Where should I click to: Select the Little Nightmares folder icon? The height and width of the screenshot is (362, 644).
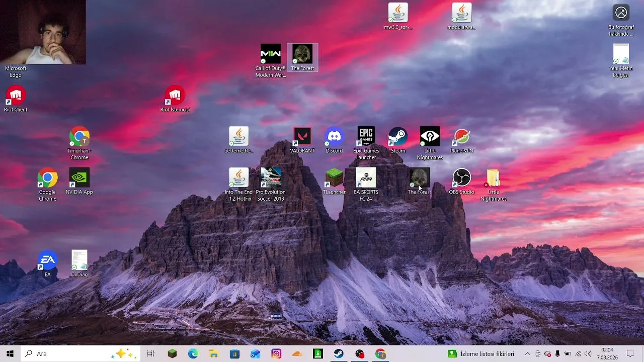pos(494,185)
